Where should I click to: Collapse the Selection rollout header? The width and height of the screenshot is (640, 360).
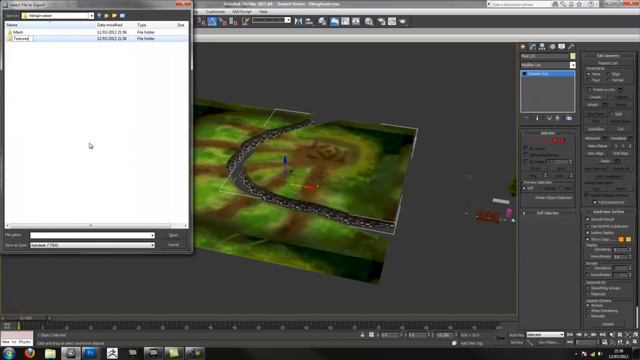(548, 133)
